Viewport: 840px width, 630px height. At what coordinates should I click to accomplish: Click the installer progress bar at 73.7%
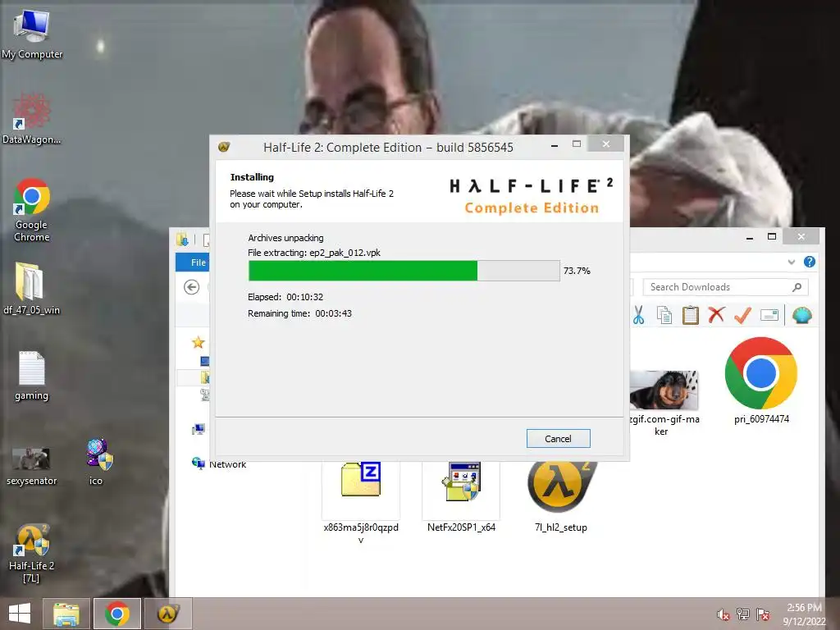404,271
